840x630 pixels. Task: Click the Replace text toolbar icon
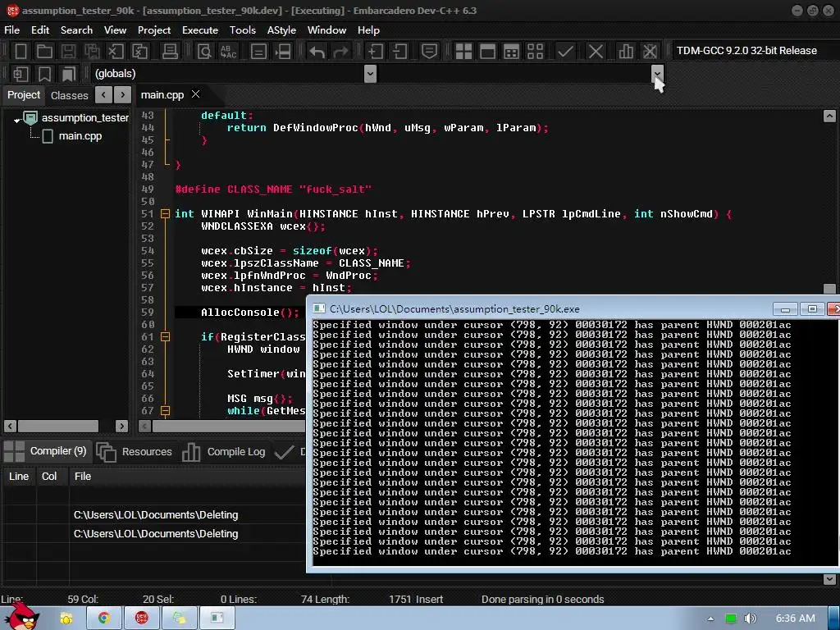[228, 51]
